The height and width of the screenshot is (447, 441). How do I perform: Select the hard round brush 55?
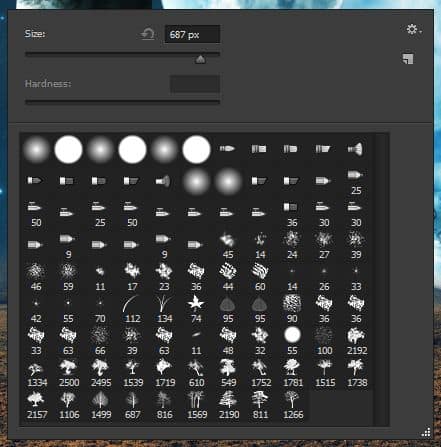[292, 341]
